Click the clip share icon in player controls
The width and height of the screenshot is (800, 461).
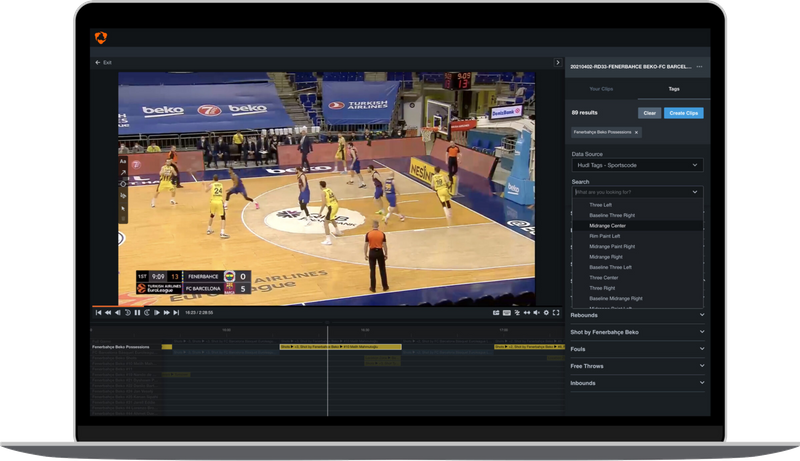pyautogui.click(x=496, y=313)
